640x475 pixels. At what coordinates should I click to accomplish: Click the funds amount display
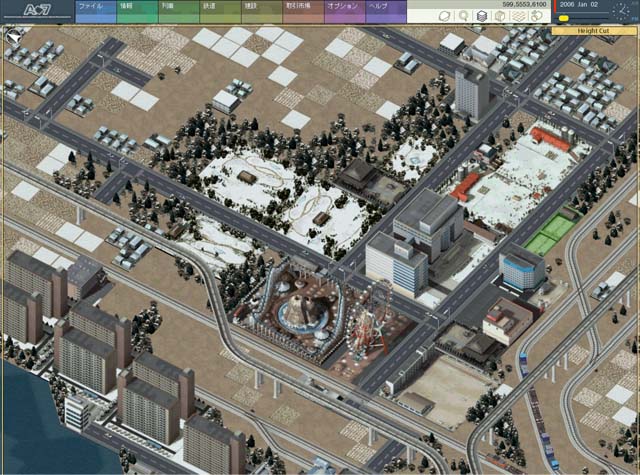tap(524, 4)
